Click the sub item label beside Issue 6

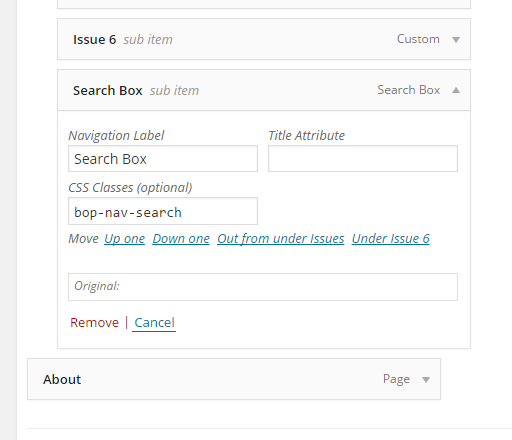[148, 40]
